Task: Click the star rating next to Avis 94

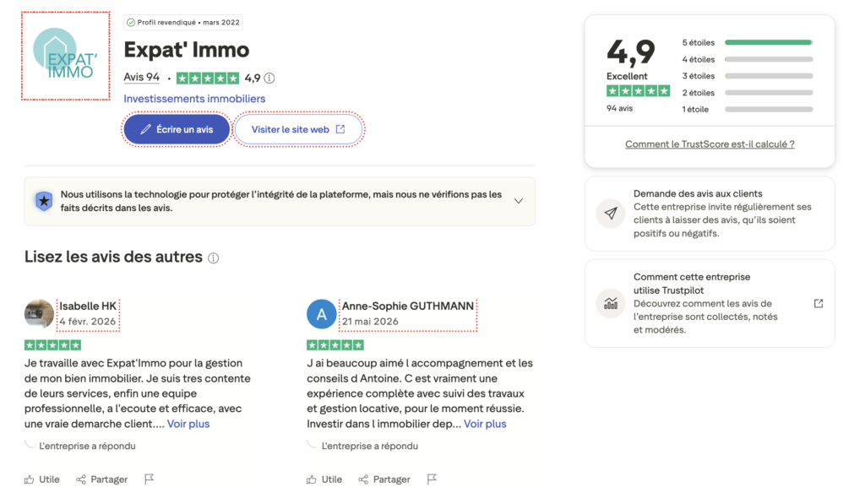Action: 208,79
